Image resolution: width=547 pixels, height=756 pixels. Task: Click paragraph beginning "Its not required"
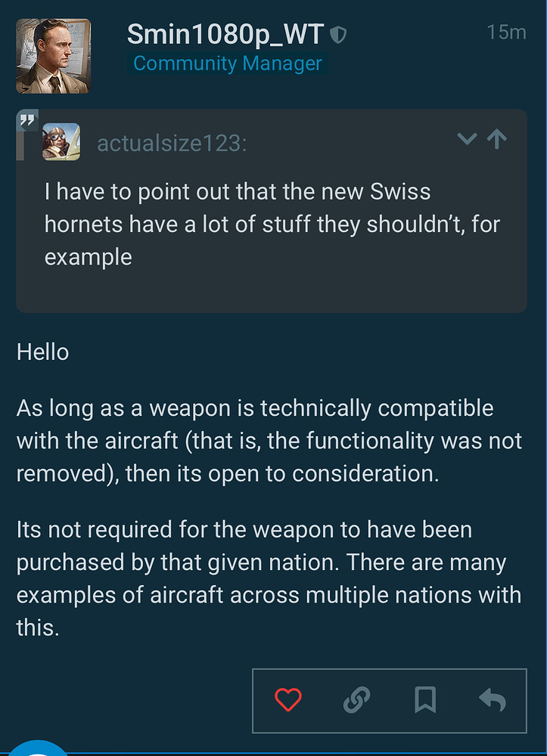[269, 578]
